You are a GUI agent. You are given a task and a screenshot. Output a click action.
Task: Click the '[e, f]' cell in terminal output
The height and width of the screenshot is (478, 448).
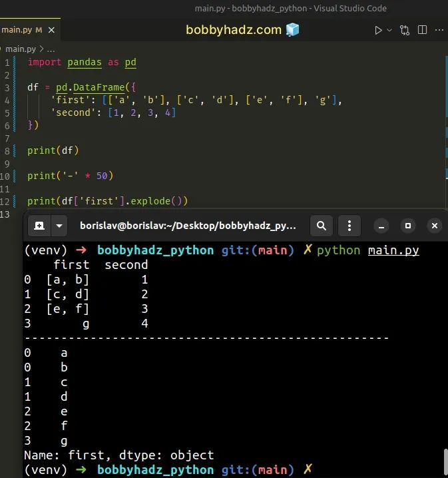tap(68, 309)
